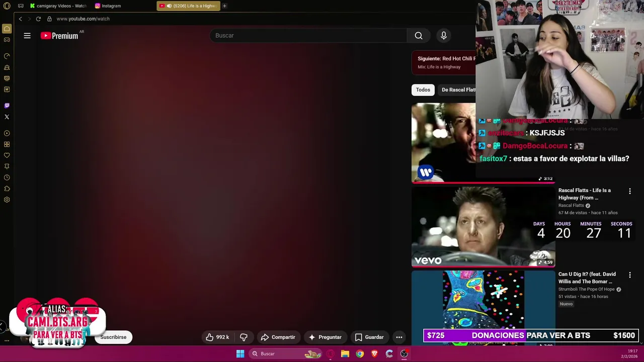Go back with the browser back arrow
This screenshot has height=362, width=644.
[x=20, y=19]
